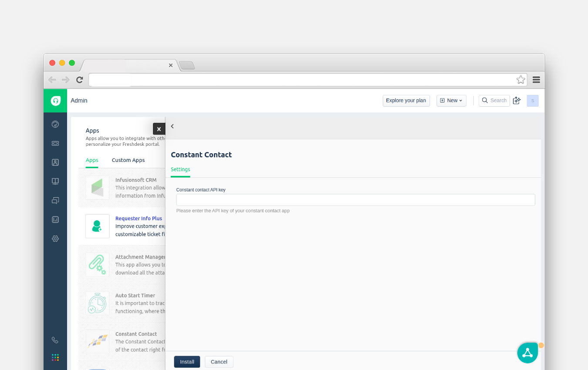Viewport: 588px width, 370px height.
Task: Open the user avatar profile menu
Action: pyautogui.click(x=533, y=101)
